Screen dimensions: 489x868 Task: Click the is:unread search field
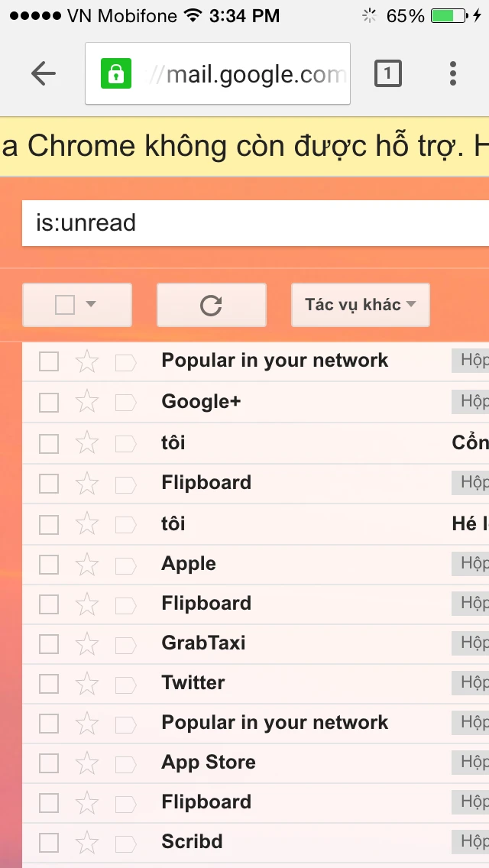255,223
